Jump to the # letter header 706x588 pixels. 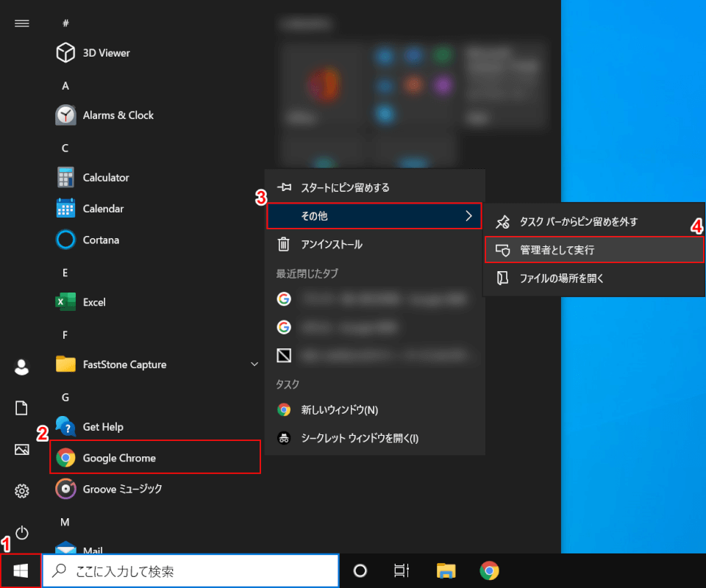(65, 23)
